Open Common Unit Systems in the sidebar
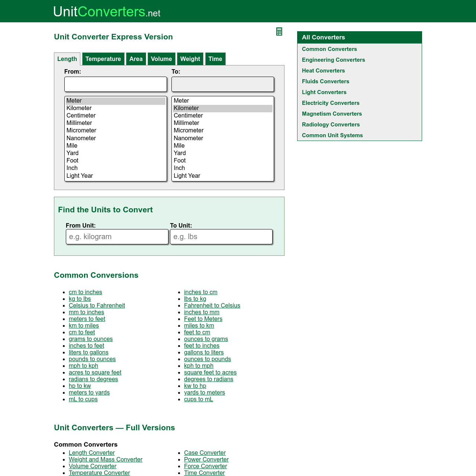The width and height of the screenshot is (476, 476). [x=332, y=135]
